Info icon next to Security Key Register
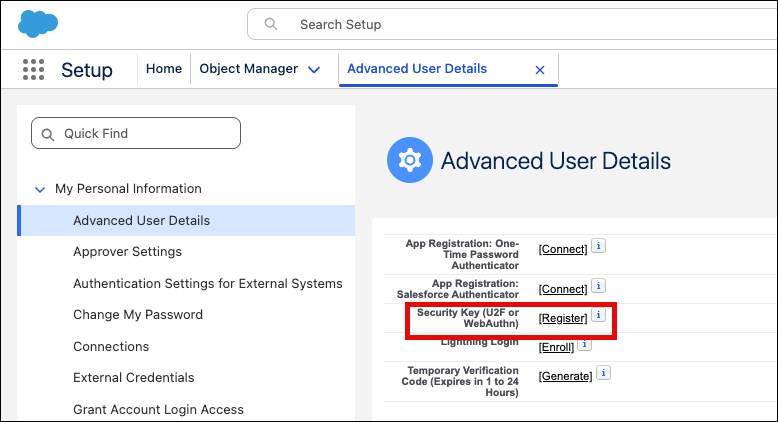Image resolution: width=778 pixels, height=422 pixels. click(x=598, y=315)
